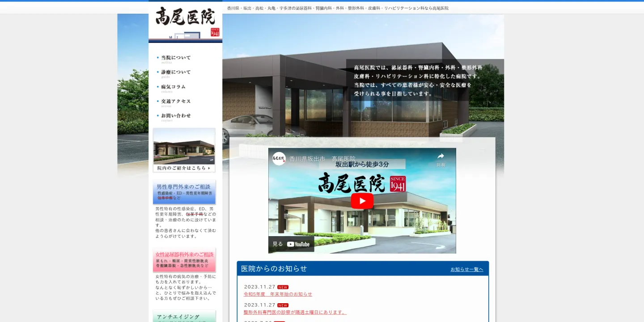Open video title 香川県坂出市 高尾医院
Screen dimensions: 644x322
pos(322,159)
